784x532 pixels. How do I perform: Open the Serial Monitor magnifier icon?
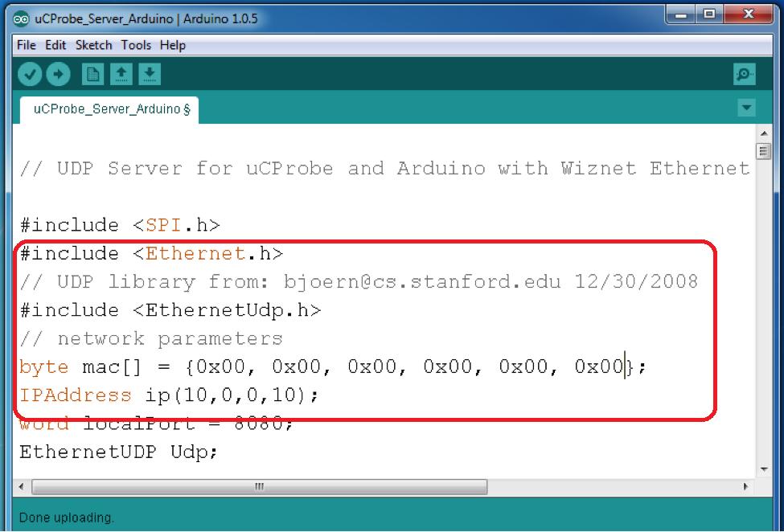(744, 75)
